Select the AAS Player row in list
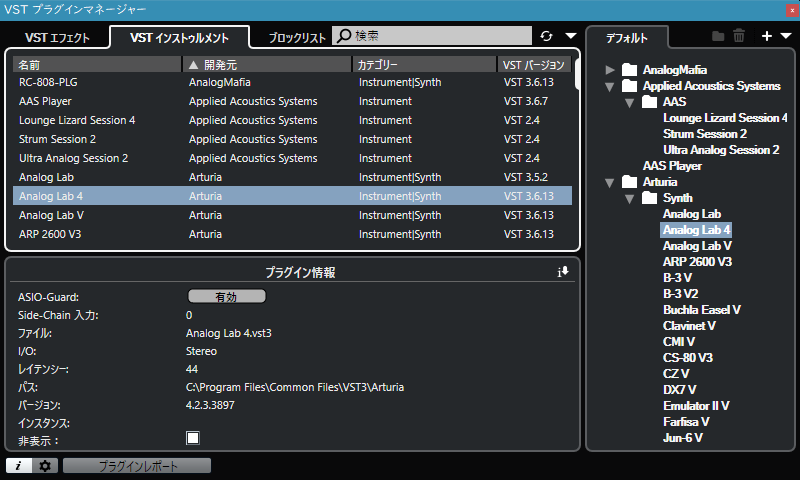Image resolution: width=800 pixels, height=480 pixels. coord(292,101)
